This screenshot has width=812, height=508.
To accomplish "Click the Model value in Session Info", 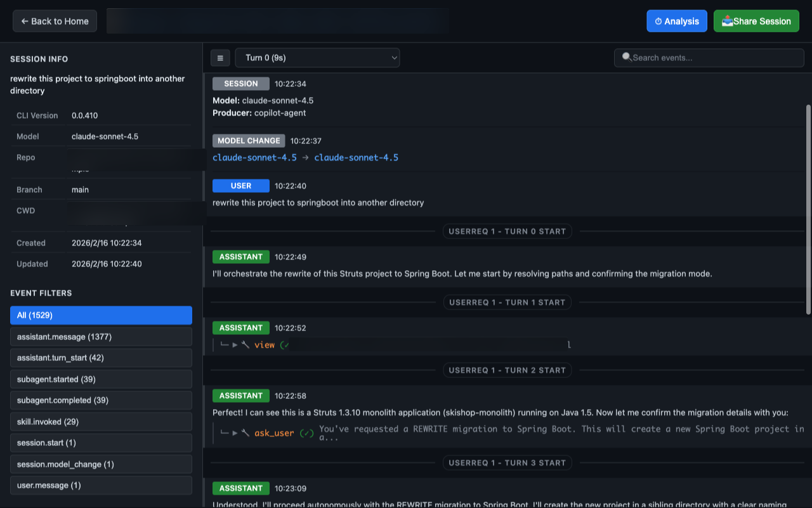I will [x=105, y=136].
